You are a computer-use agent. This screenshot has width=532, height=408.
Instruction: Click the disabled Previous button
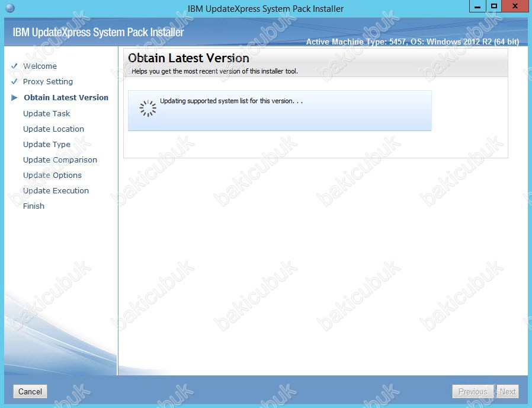[473, 391]
